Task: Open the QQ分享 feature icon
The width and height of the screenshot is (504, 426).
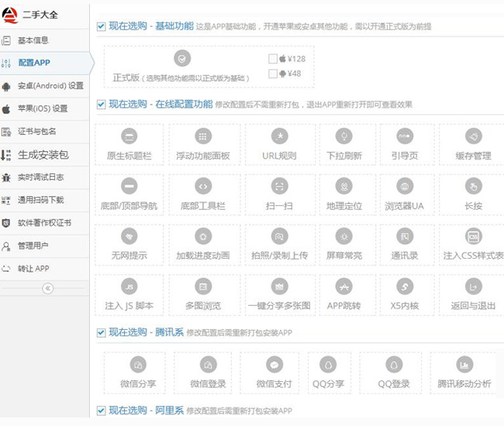Action: [328, 364]
